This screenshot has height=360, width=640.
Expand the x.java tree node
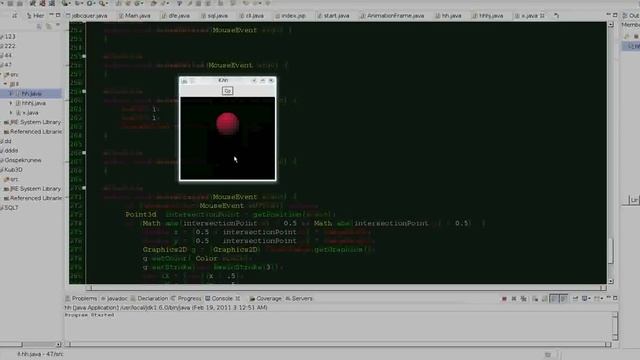[11, 113]
